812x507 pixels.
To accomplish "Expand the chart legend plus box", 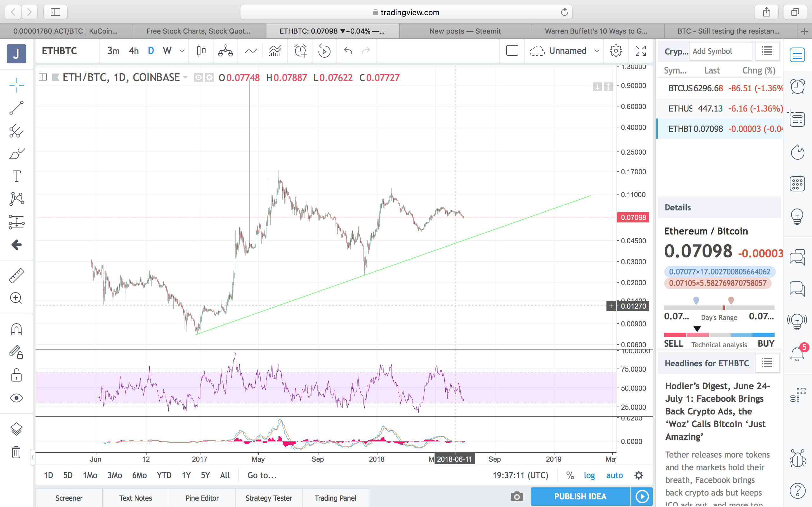I will pos(43,77).
